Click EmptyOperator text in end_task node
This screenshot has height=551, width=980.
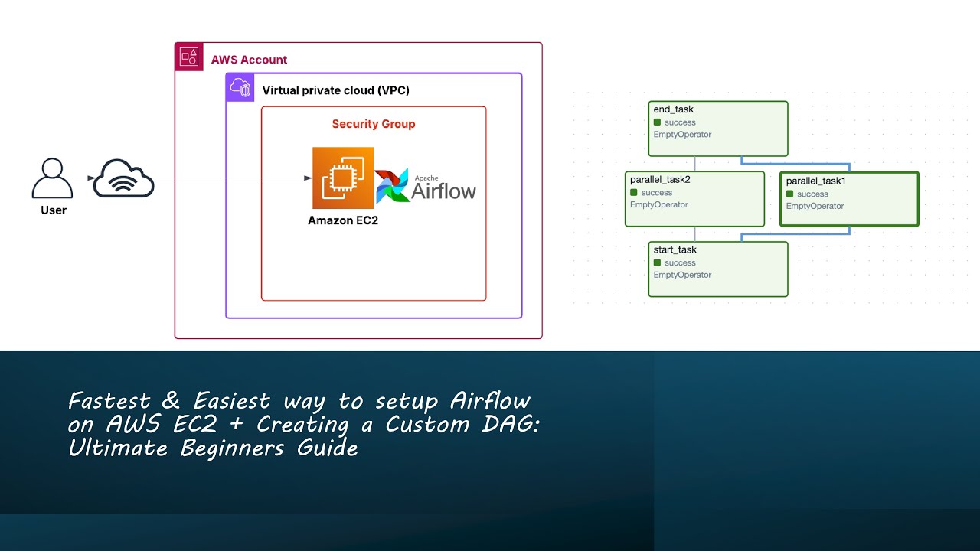coord(682,135)
